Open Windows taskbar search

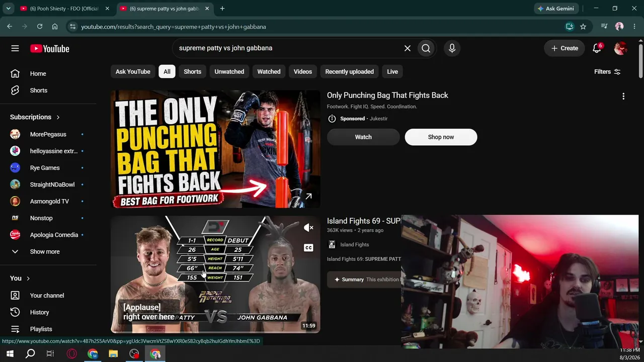pyautogui.click(x=30, y=354)
